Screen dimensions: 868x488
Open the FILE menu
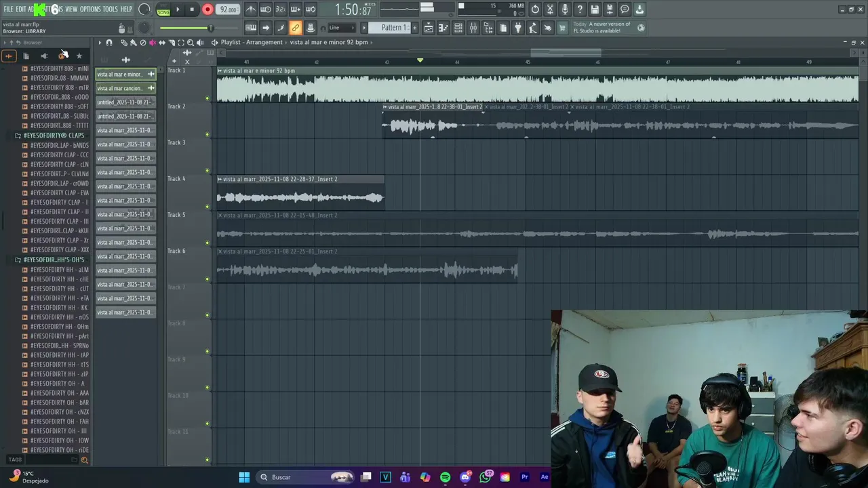(x=8, y=9)
